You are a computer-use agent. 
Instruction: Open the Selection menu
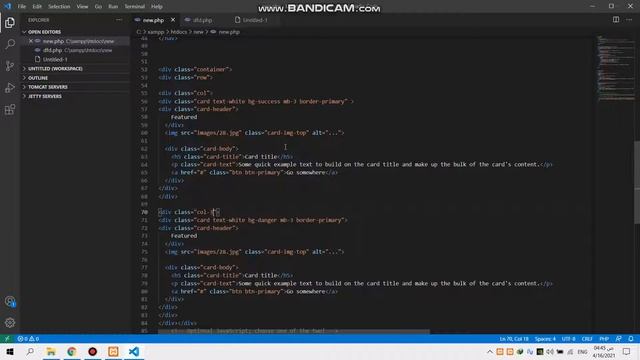click(x=59, y=7)
